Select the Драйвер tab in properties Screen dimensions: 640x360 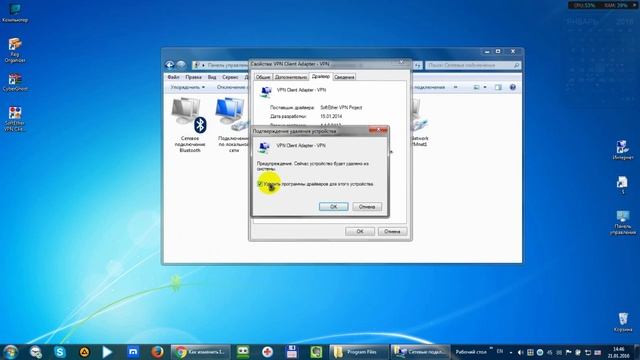[x=320, y=76]
